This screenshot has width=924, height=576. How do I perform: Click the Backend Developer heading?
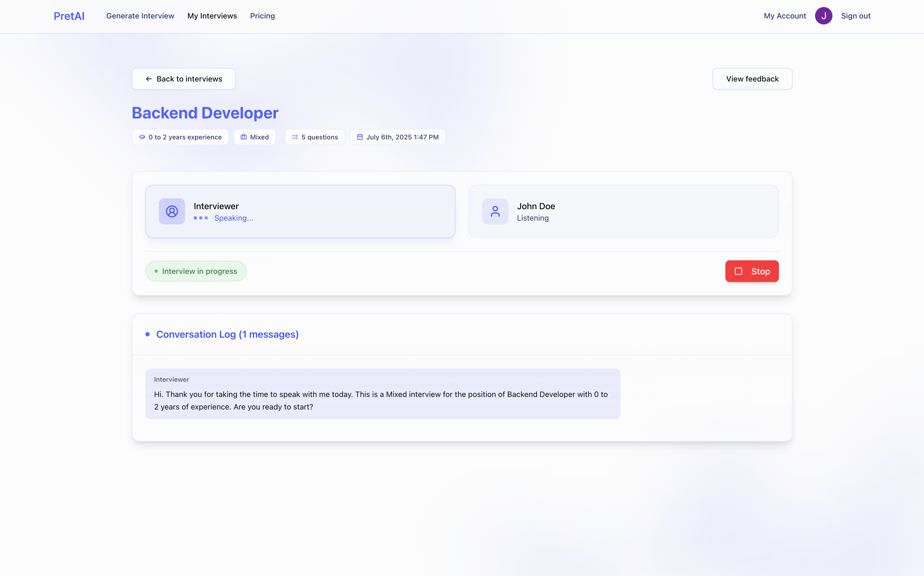coord(205,113)
